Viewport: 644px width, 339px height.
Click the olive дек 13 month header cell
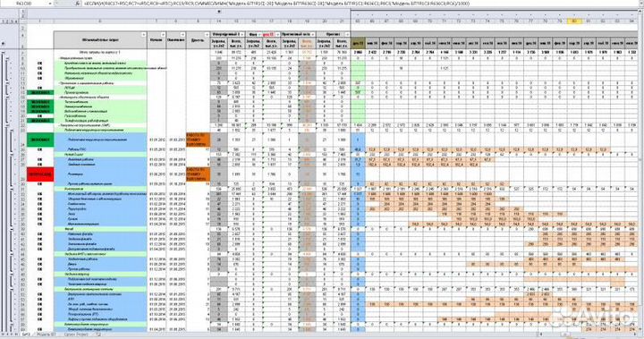(358, 42)
